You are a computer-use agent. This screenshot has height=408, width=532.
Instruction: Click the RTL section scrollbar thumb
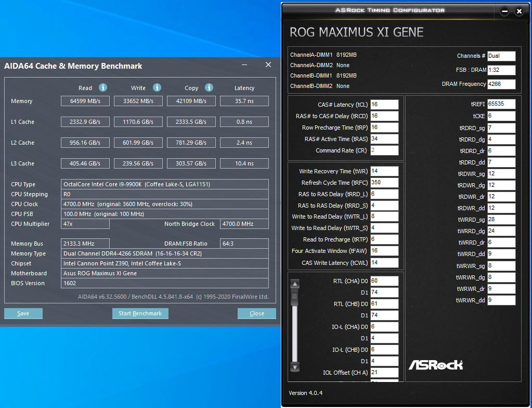[295, 297]
